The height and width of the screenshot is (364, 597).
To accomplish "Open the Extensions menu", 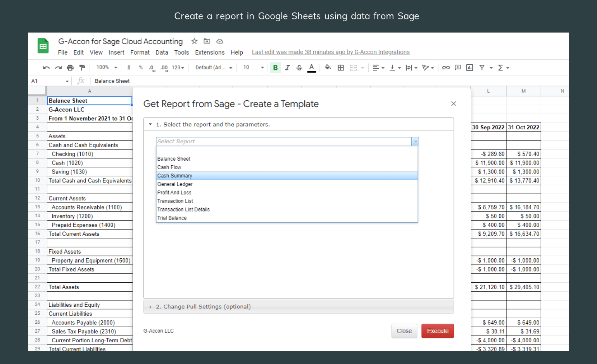I will pyautogui.click(x=210, y=53).
